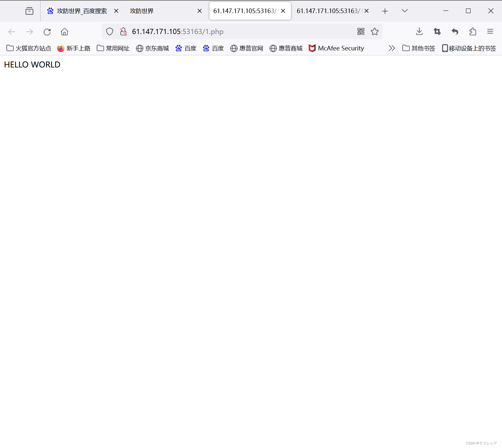Click the back navigation arrow
Viewport: 502px width, 448px height.
tap(12, 31)
